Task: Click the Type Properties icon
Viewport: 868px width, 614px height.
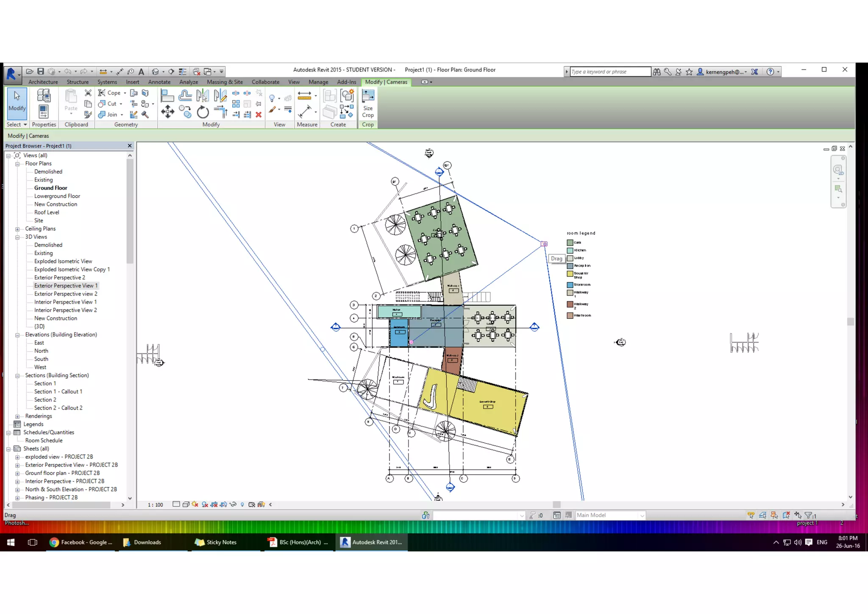Action: click(x=44, y=96)
